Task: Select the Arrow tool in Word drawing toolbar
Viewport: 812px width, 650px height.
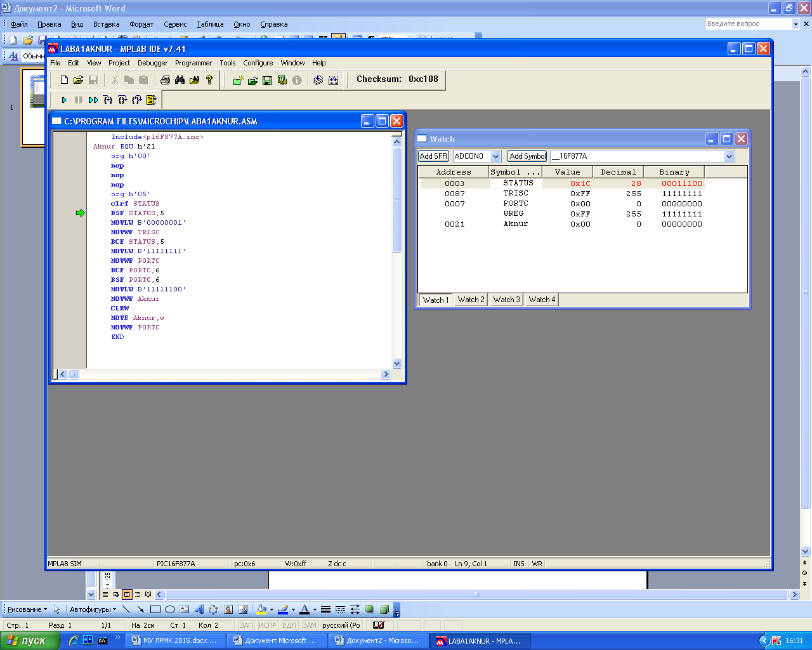Action: point(140,609)
